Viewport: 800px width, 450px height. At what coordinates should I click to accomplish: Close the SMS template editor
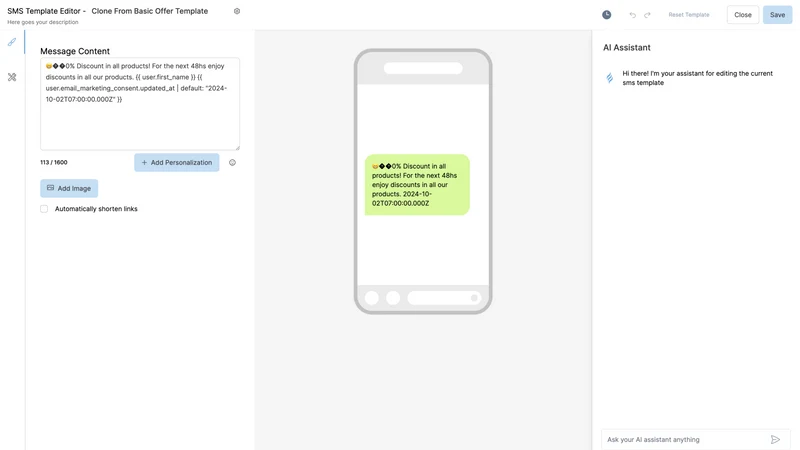(x=742, y=15)
